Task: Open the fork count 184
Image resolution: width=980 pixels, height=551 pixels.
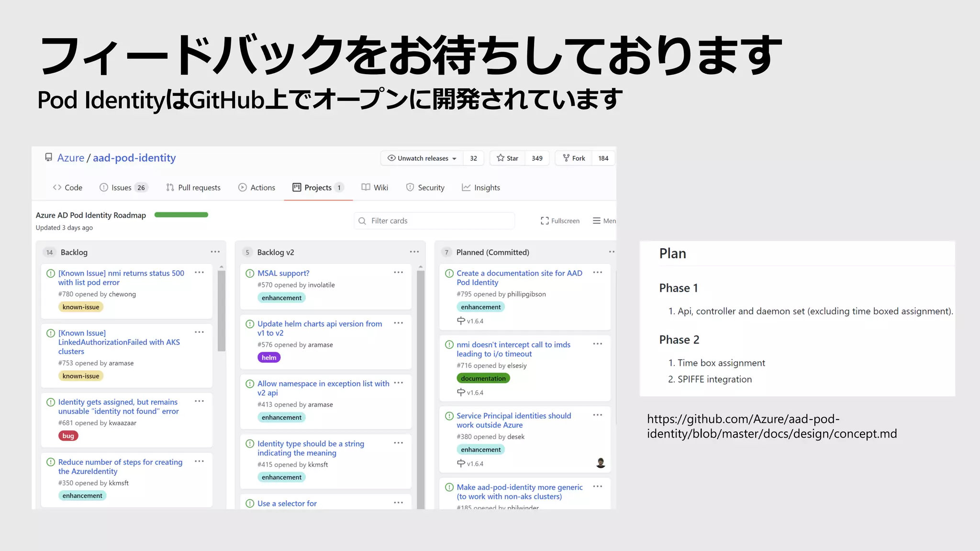Action: pyautogui.click(x=603, y=158)
